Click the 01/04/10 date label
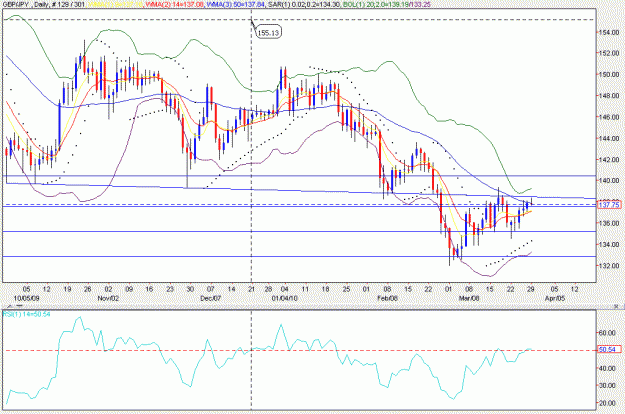625x414 pixels. (x=285, y=298)
